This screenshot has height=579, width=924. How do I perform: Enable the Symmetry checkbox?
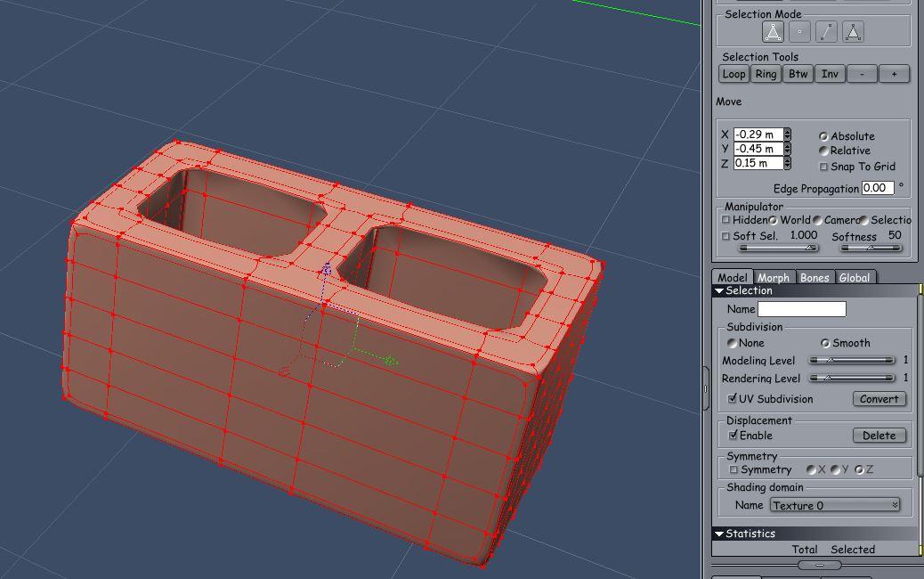click(x=734, y=470)
